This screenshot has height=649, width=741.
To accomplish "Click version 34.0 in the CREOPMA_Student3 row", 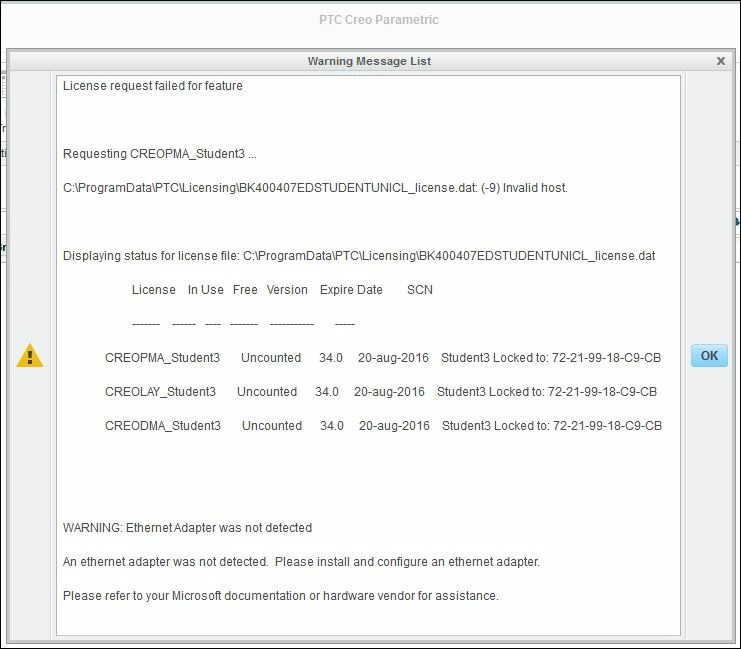I will 331,358.
